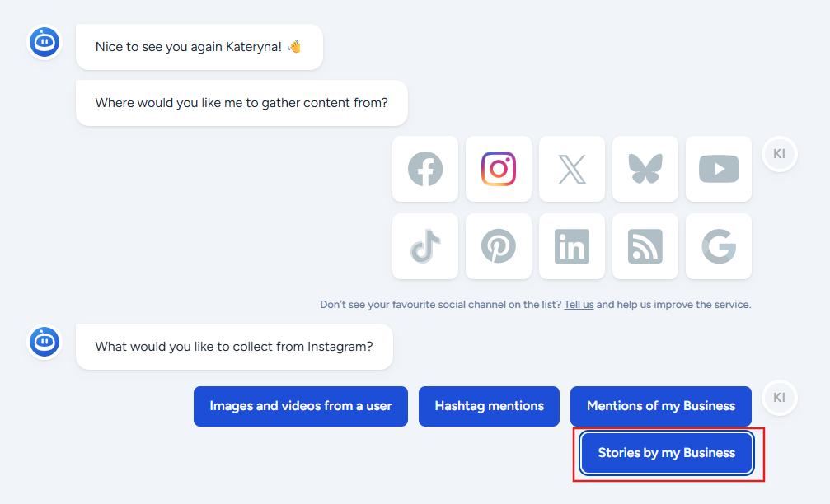Click the Where would you like message bubble
Viewport: 830px width, 504px height.
[241, 103]
